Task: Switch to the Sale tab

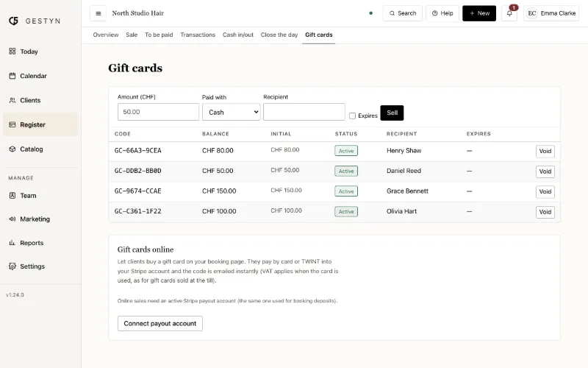Action: 132,35
